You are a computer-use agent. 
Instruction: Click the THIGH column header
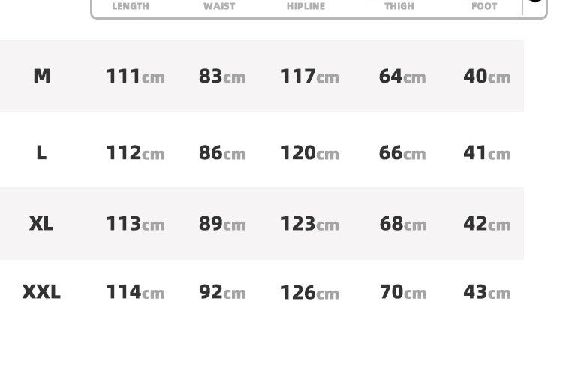(399, 6)
